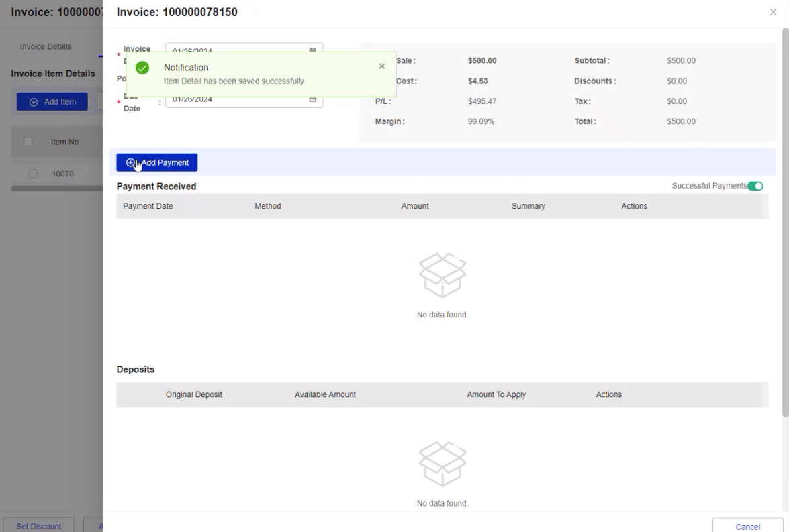Click the Invoice: 100000078150 title
The width and height of the screenshot is (789, 532).
point(177,12)
